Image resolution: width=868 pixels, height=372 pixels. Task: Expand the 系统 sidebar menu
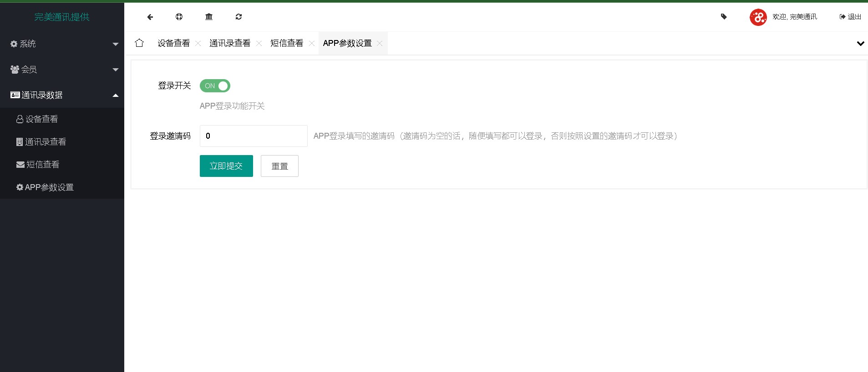(62, 44)
